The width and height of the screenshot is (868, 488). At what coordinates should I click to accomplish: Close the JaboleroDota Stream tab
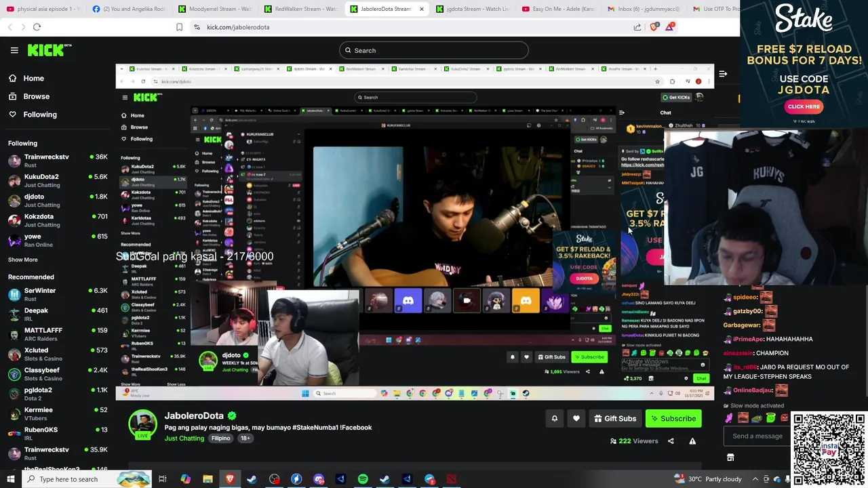click(422, 9)
